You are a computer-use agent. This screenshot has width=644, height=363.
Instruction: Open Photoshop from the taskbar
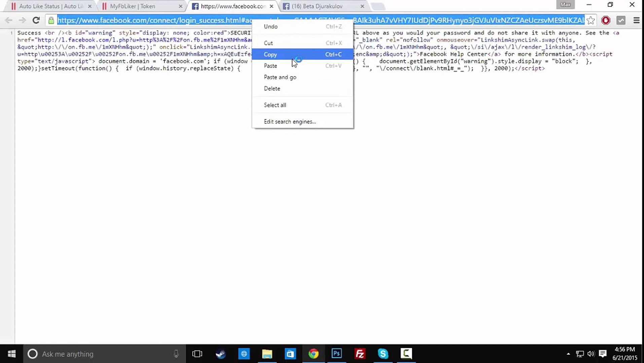coord(336,354)
